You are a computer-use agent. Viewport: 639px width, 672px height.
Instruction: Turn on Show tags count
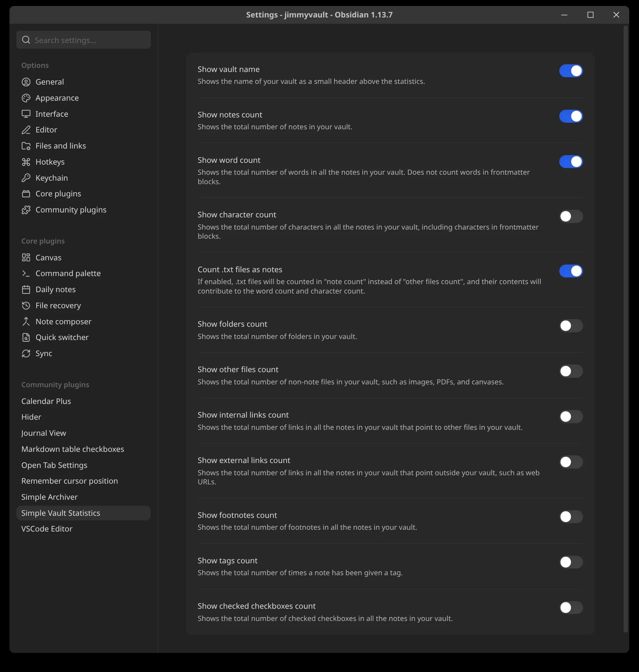click(571, 562)
